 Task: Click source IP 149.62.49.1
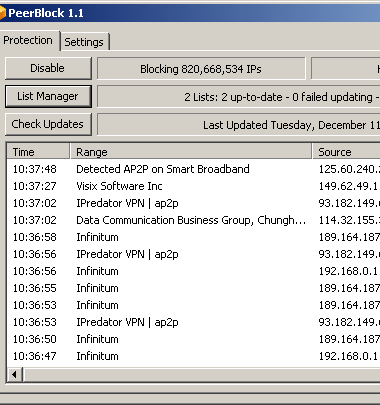(348, 186)
